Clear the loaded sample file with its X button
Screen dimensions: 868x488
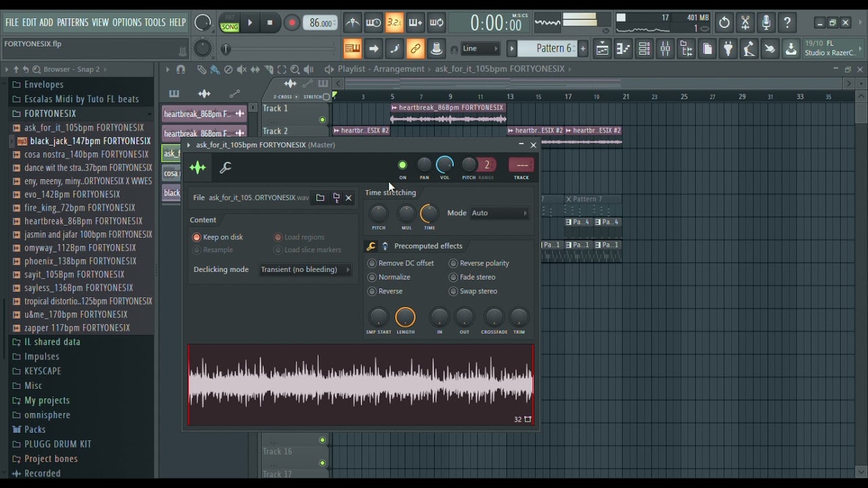[349, 198]
